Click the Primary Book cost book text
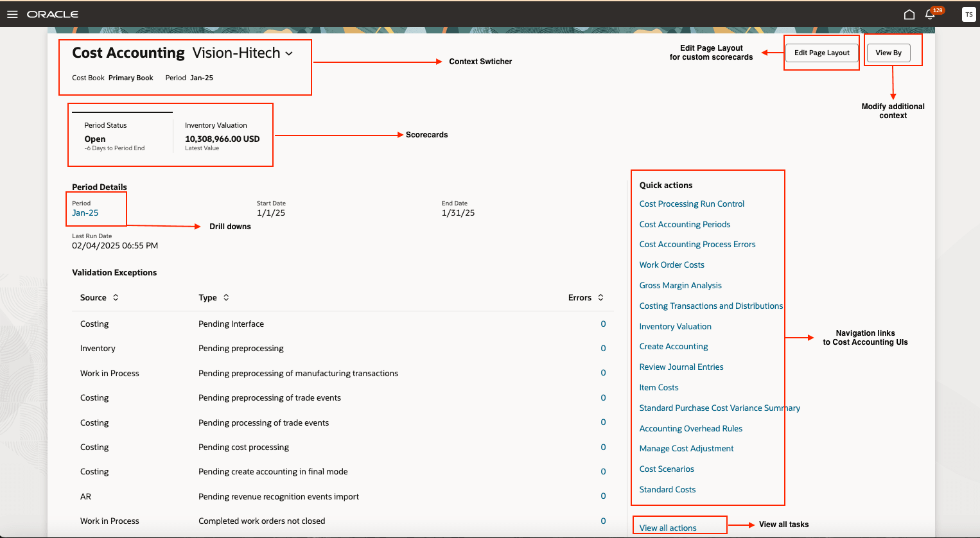980x538 pixels. tap(131, 78)
